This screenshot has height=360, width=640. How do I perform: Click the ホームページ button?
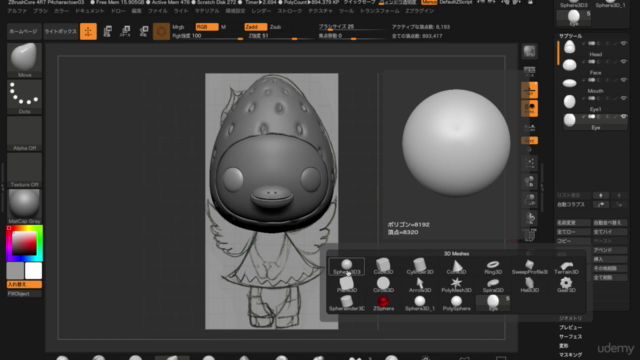23,31
